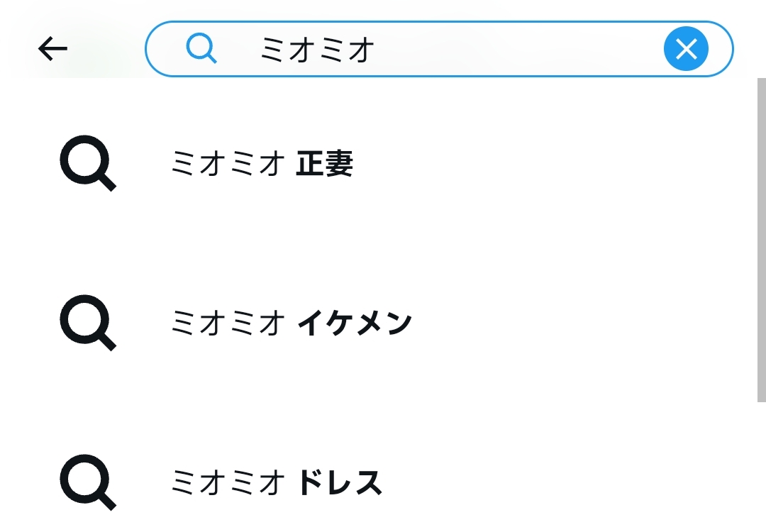Go back using the left arrow
The height and width of the screenshot is (532, 766).
click(x=52, y=49)
